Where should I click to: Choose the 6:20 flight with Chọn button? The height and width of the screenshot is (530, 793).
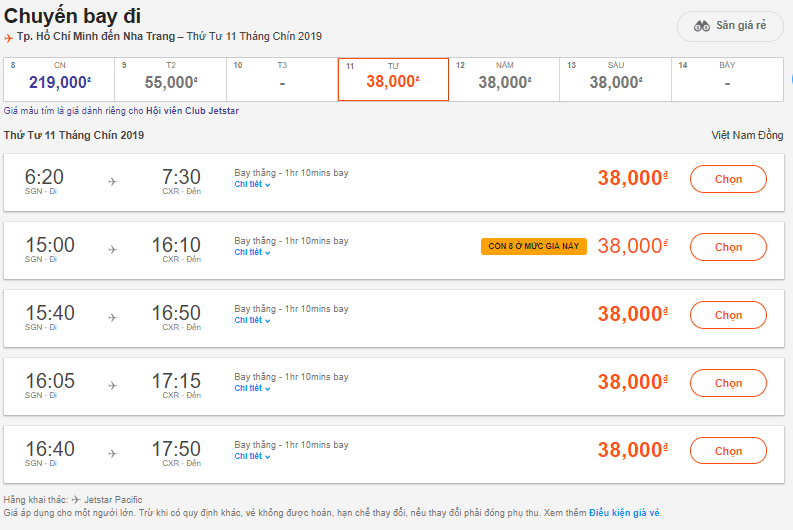(728, 179)
